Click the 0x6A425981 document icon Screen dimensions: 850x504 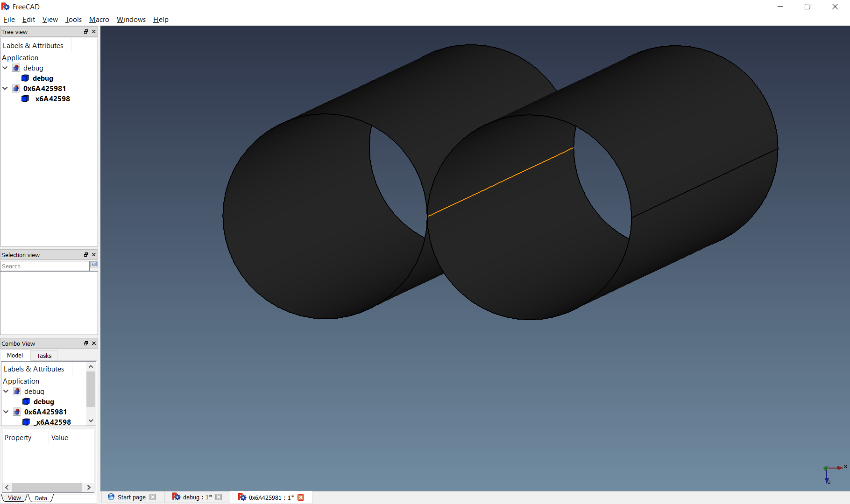pos(16,88)
